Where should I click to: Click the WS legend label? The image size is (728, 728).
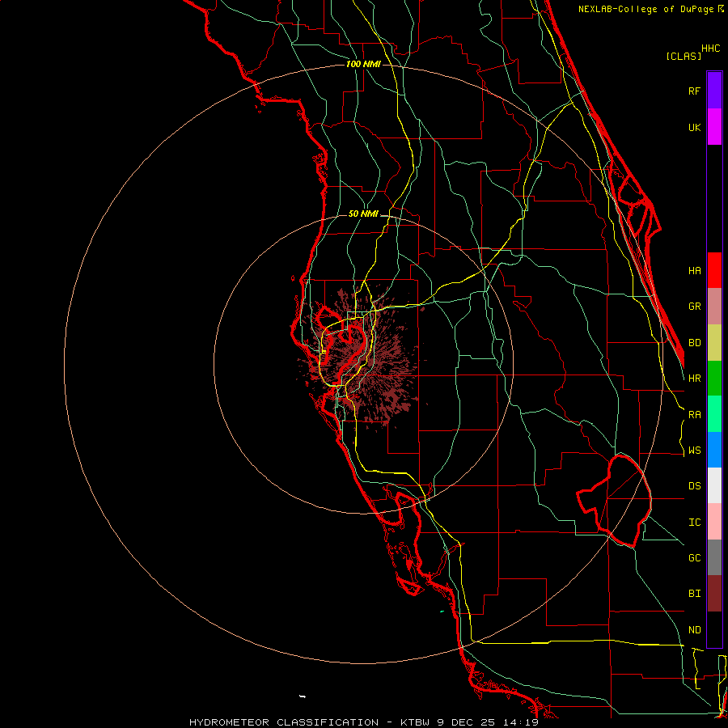coord(694,450)
